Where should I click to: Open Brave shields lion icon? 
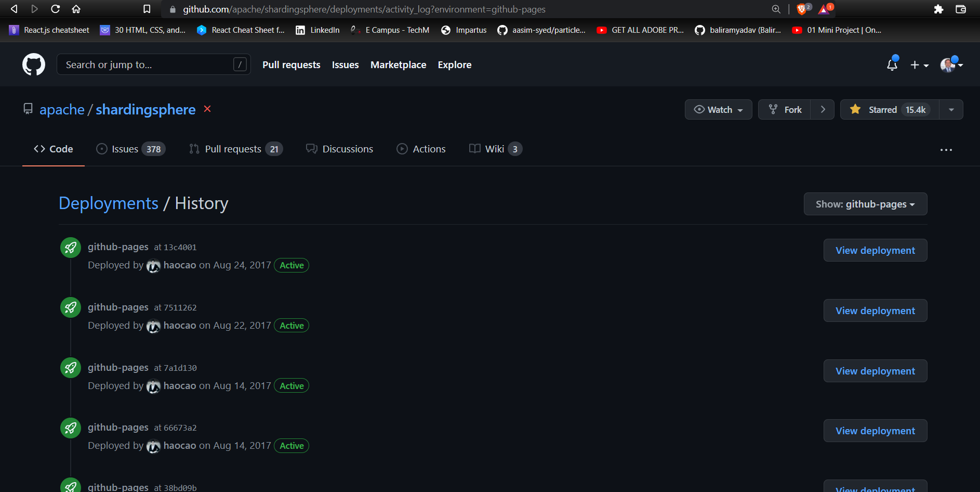[803, 9]
